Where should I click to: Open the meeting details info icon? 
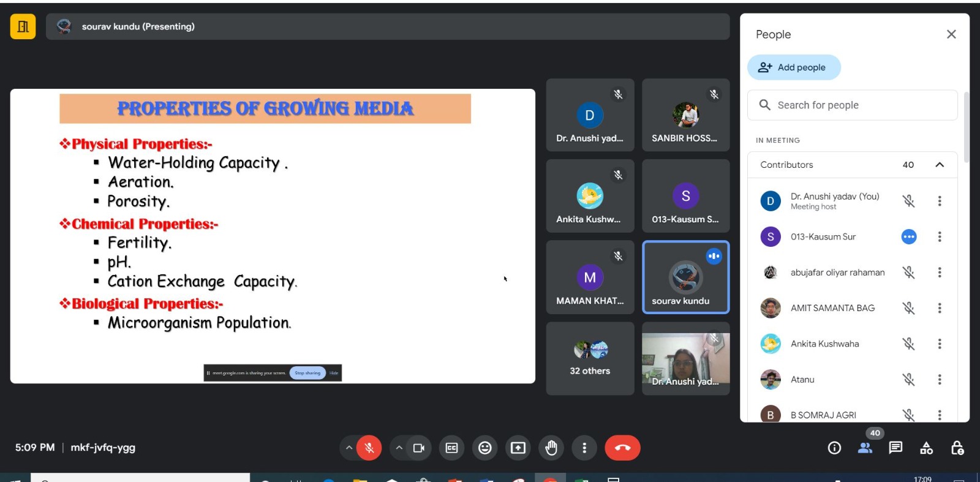(834, 448)
